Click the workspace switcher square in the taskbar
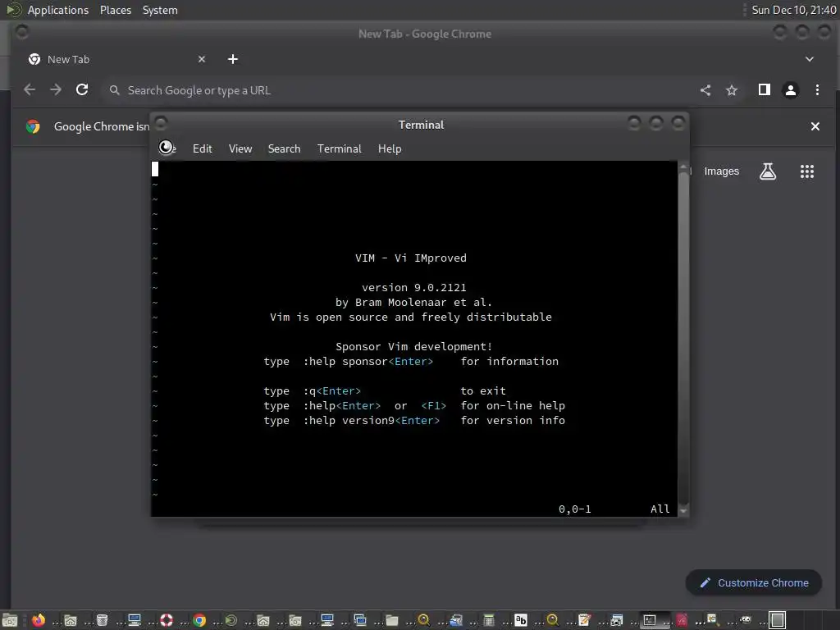The image size is (840, 630). (x=778, y=620)
